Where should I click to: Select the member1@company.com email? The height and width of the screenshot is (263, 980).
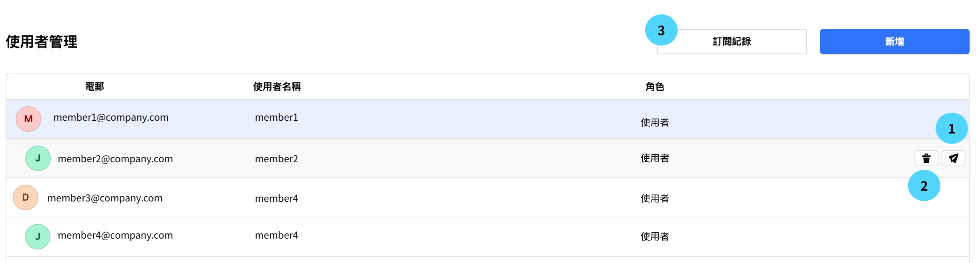click(111, 118)
